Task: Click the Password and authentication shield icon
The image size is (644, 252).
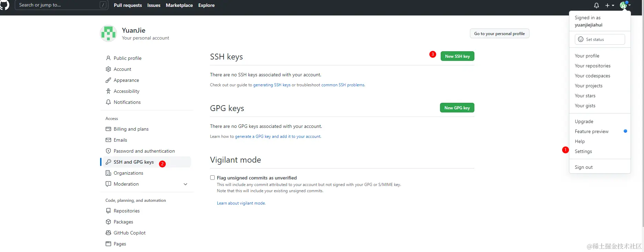Action: tap(108, 151)
